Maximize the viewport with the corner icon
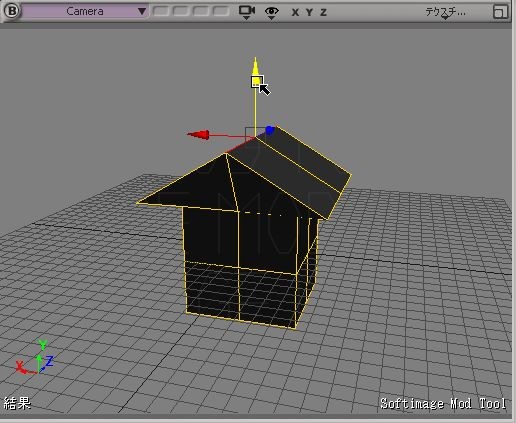 [500, 12]
